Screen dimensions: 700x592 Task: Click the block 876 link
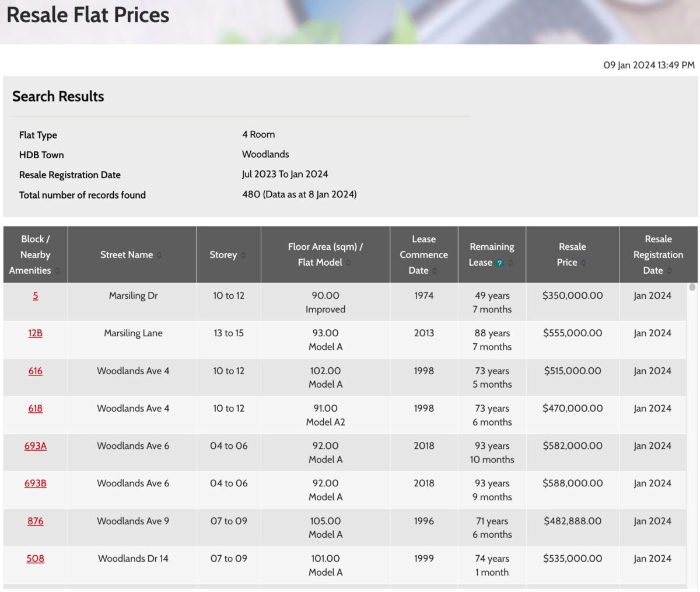(35, 521)
